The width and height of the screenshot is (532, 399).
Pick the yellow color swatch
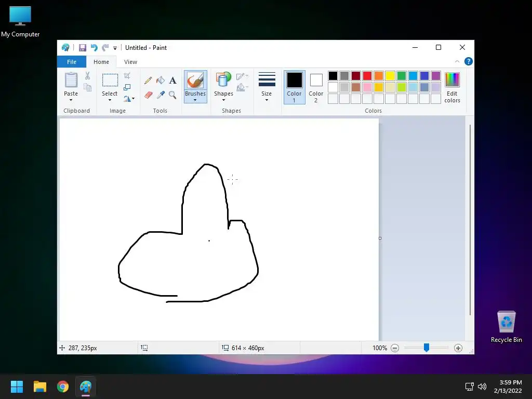(x=390, y=76)
